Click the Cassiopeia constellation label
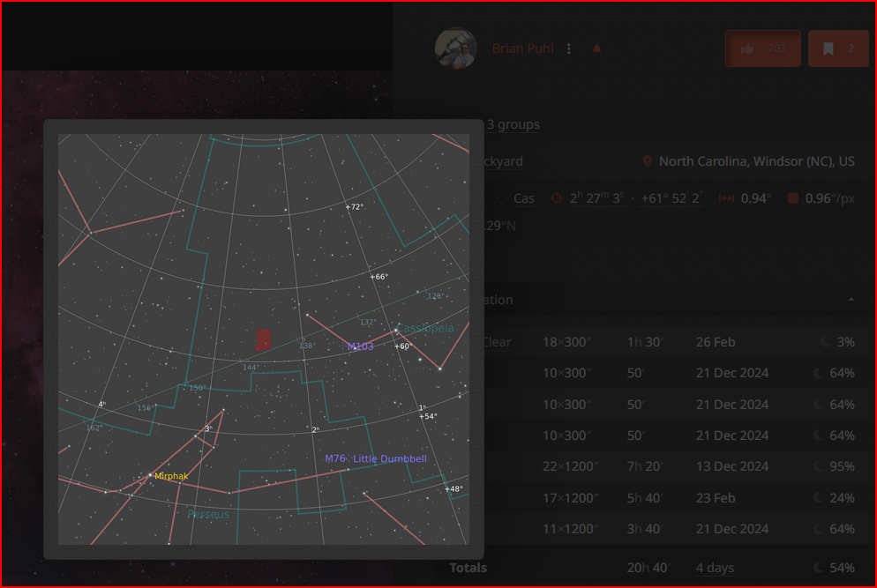 425,328
